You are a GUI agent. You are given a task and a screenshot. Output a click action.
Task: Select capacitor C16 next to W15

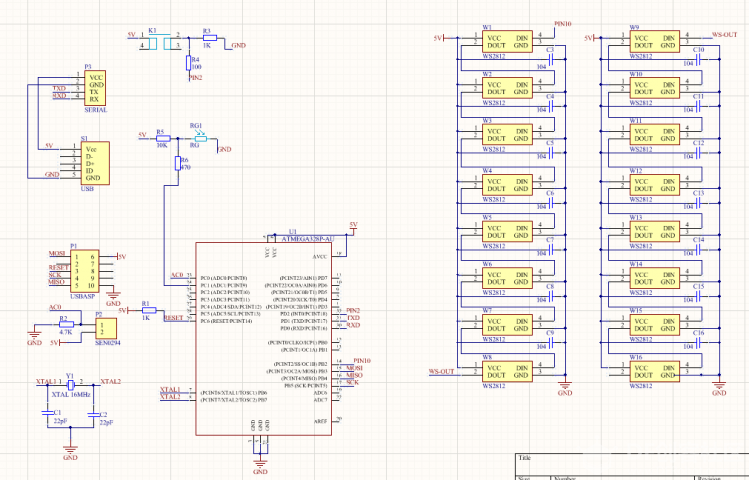point(698,342)
